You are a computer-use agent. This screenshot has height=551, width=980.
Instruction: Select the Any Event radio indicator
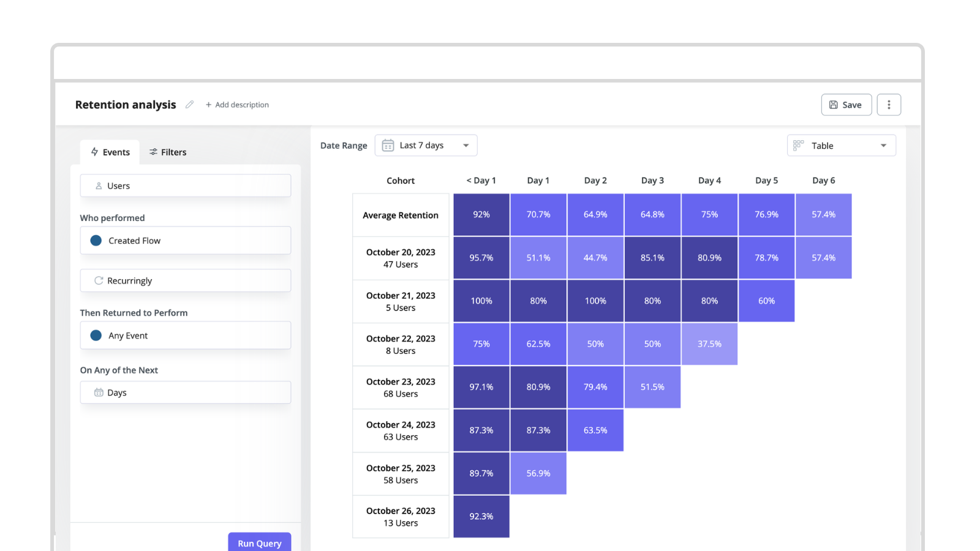[96, 335]
